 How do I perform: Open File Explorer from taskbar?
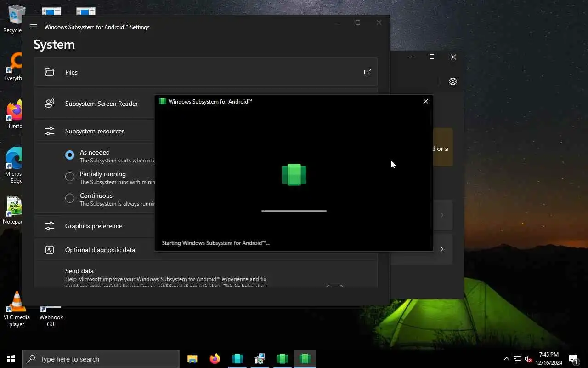click(192, 359)
